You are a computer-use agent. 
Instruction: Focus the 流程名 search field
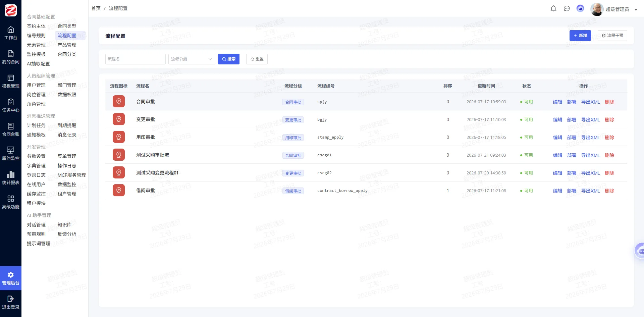[136, 59]
